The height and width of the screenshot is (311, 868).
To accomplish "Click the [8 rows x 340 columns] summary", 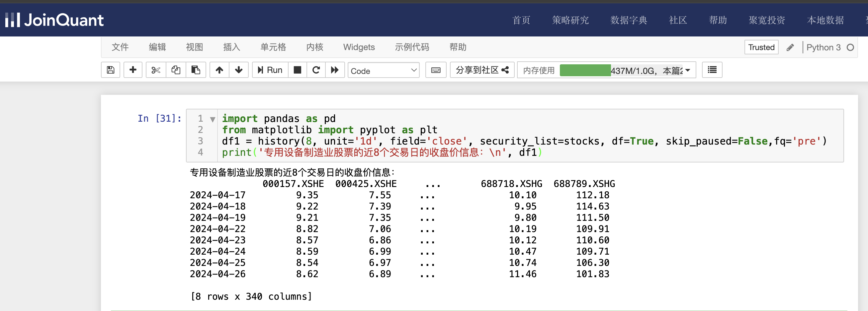I will point(251,296).
